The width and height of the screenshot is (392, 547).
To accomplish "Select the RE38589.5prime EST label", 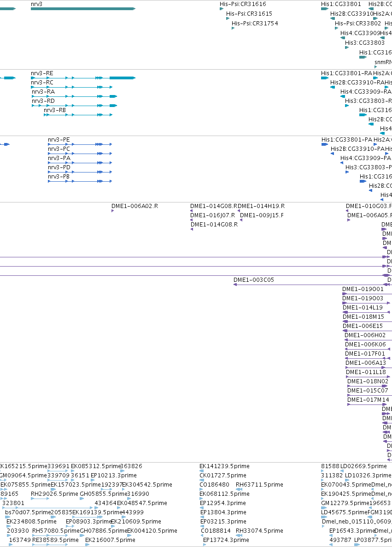I will tap(55, 541).
